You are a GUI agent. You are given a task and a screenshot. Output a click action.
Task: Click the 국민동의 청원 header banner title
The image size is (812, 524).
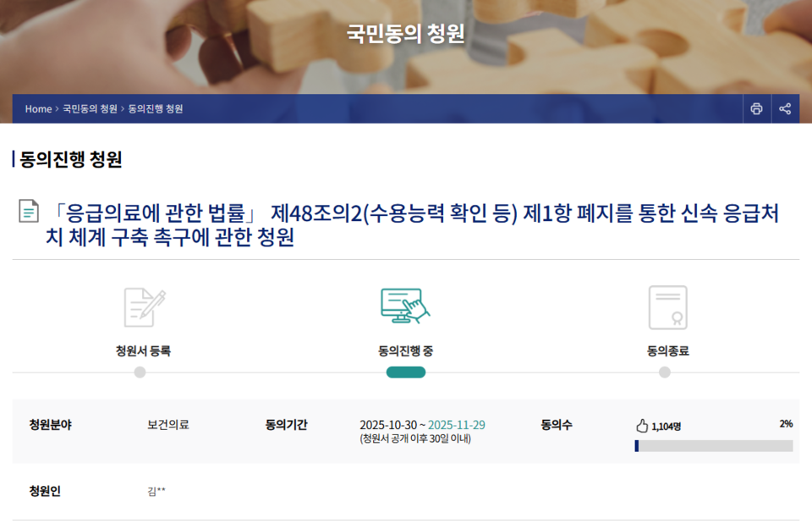[406, 32]
